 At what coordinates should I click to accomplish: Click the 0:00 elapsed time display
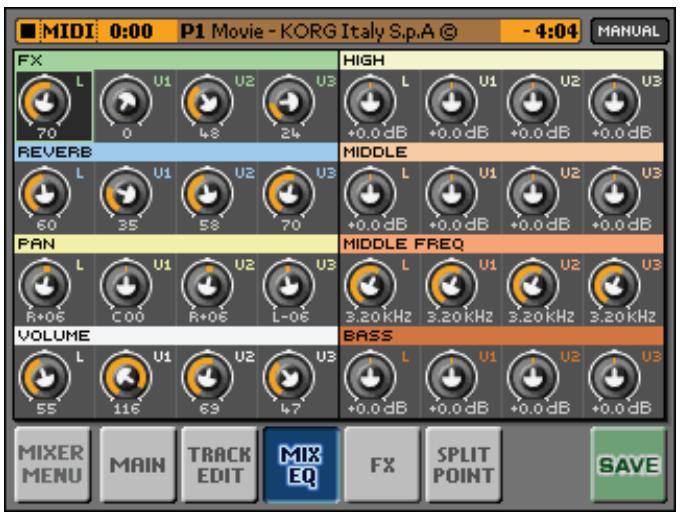pyautogui.click(x=131, y=31)
